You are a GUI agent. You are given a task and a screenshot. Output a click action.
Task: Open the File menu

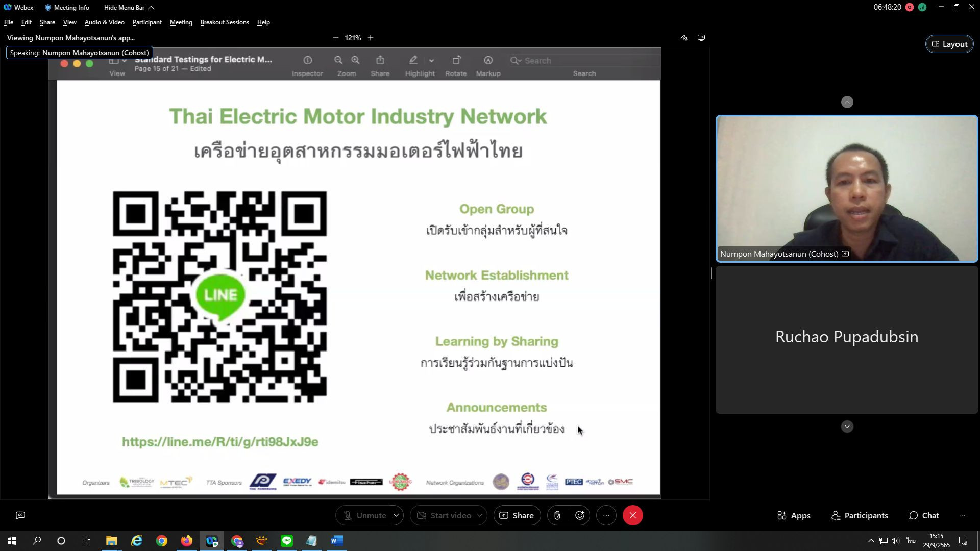click(9, 22)
